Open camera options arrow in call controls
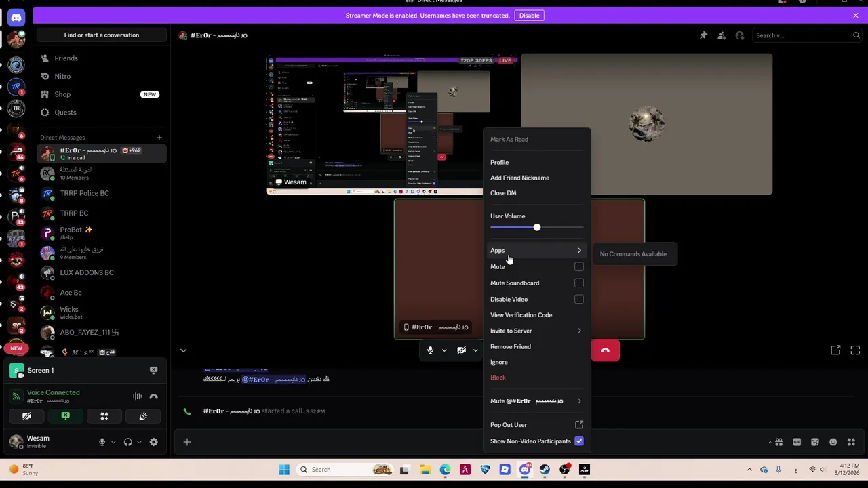Viewport: 868px width, 488px height. point(475,350)
